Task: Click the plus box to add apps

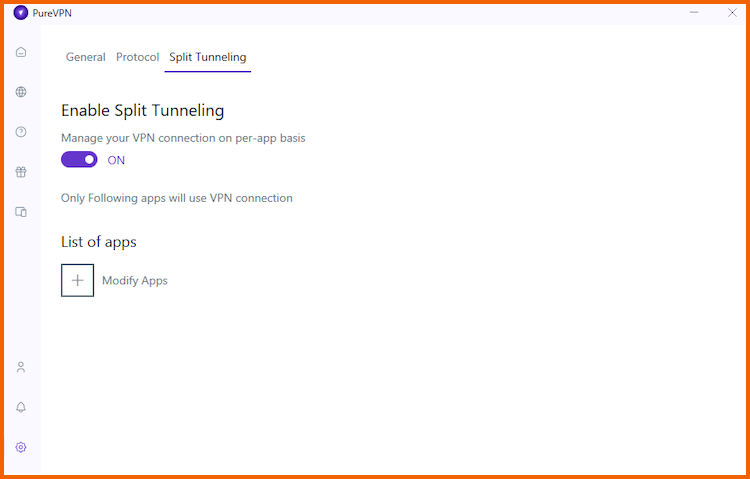Action: 77,280
